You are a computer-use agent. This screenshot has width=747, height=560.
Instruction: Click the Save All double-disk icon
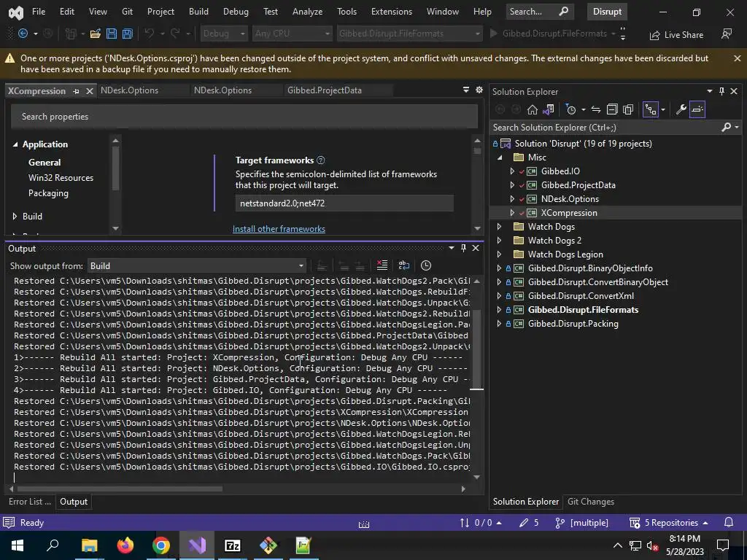(127, 34)
